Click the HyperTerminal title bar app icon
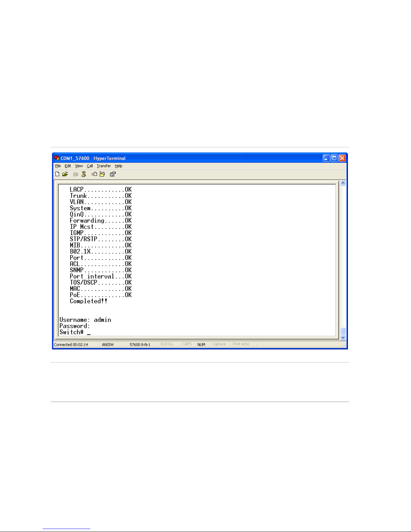This screenshot has height=532, width=411. 57,158
